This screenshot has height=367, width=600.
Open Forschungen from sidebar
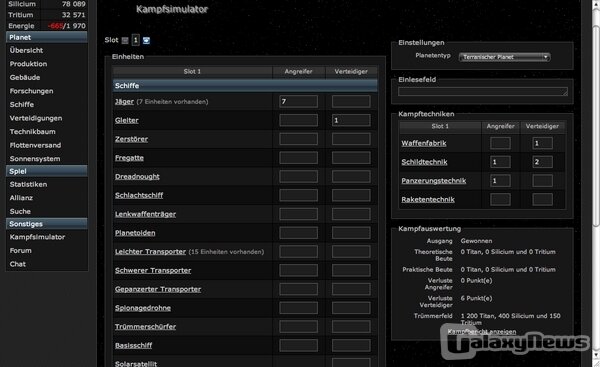pos(31,91)
